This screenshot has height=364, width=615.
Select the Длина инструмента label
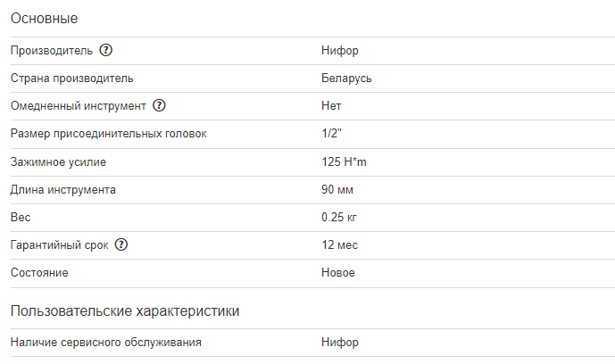coord(62,189)
